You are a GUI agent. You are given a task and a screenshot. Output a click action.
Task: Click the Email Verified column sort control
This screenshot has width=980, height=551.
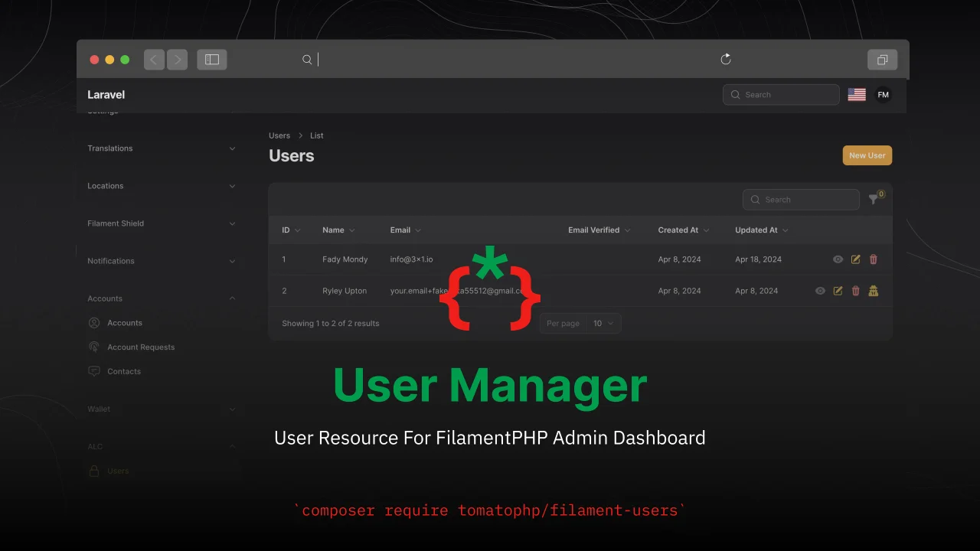(598, 230)
